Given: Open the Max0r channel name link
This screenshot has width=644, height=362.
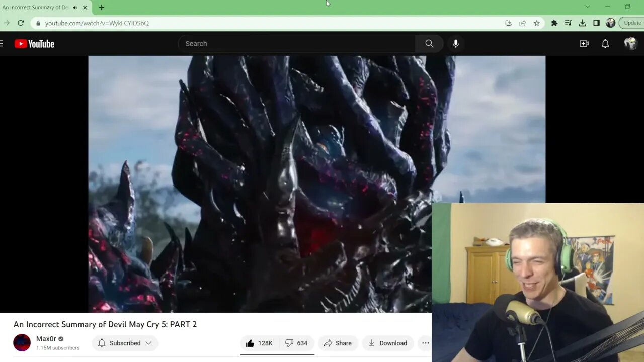Looking at the screenshot, I should (46, 339).
